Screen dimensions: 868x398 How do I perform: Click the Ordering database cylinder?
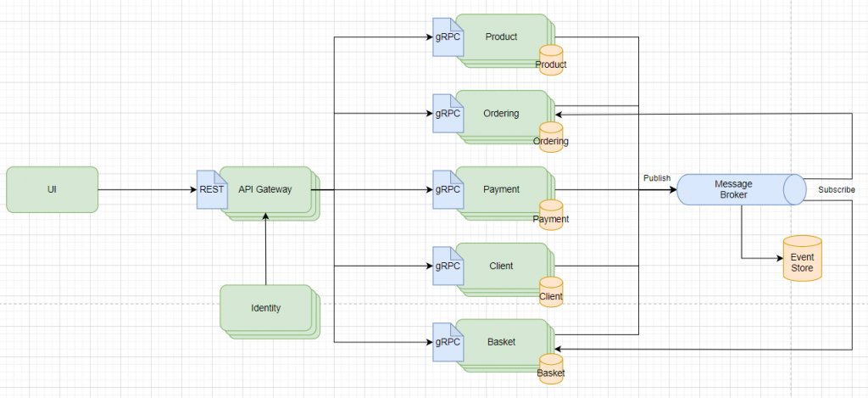pyautogui.click(x=551, y=137)
